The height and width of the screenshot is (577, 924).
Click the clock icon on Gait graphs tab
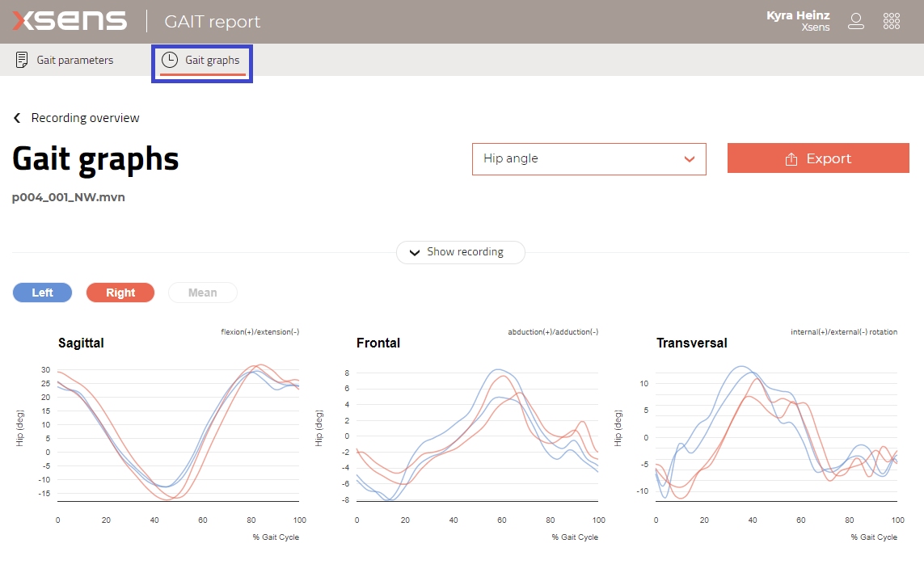(170, 59)
